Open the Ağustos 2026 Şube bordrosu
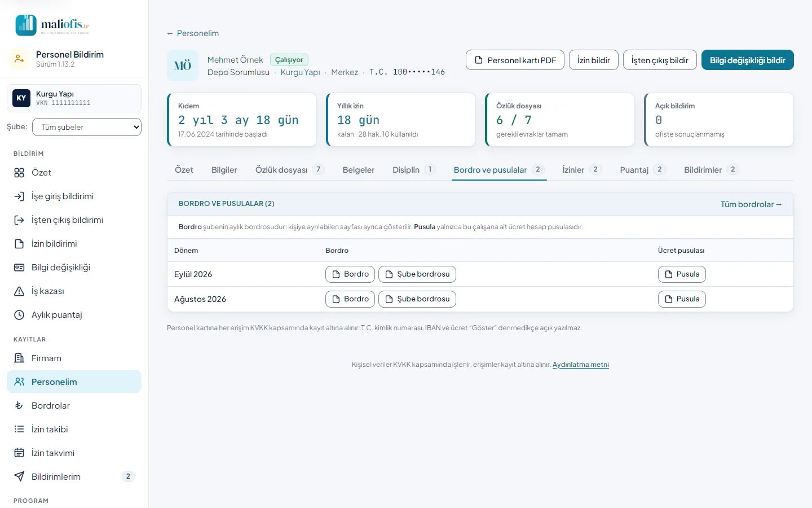The height and width of the screenshot is (508, 812). [417, 299]
